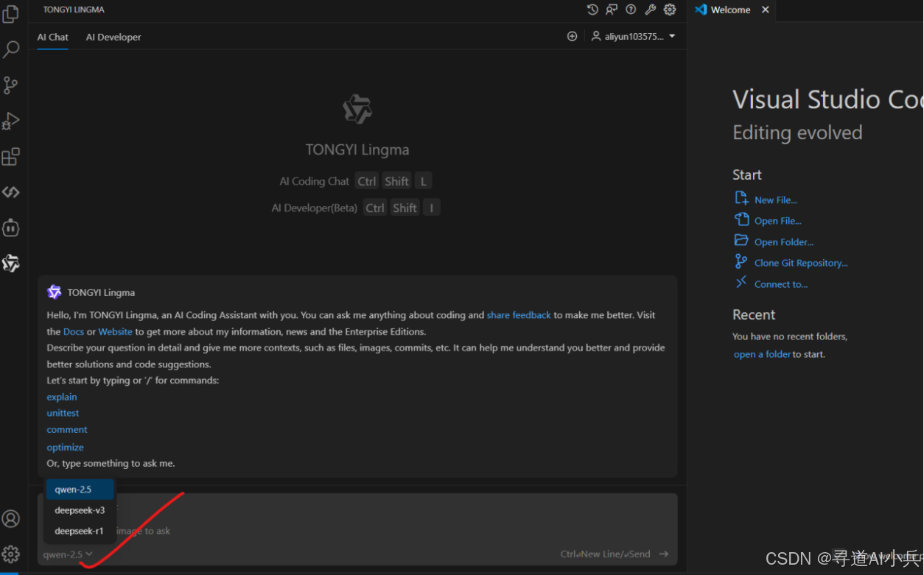Open the Website link
This screenshot has width=924, height=575.
(x=116, y=332)
